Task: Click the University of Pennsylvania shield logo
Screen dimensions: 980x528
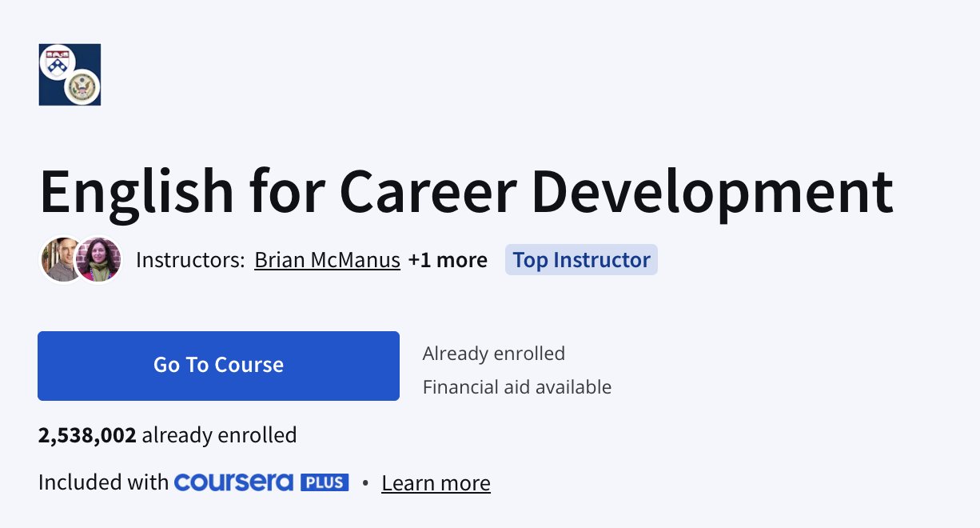Action: point(57,61)
